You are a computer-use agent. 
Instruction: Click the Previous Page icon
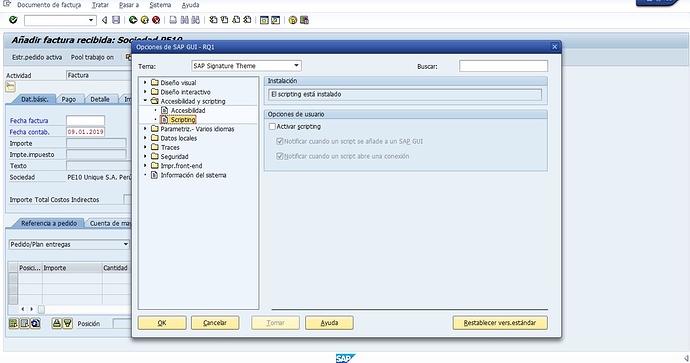[x=224, y=20]
